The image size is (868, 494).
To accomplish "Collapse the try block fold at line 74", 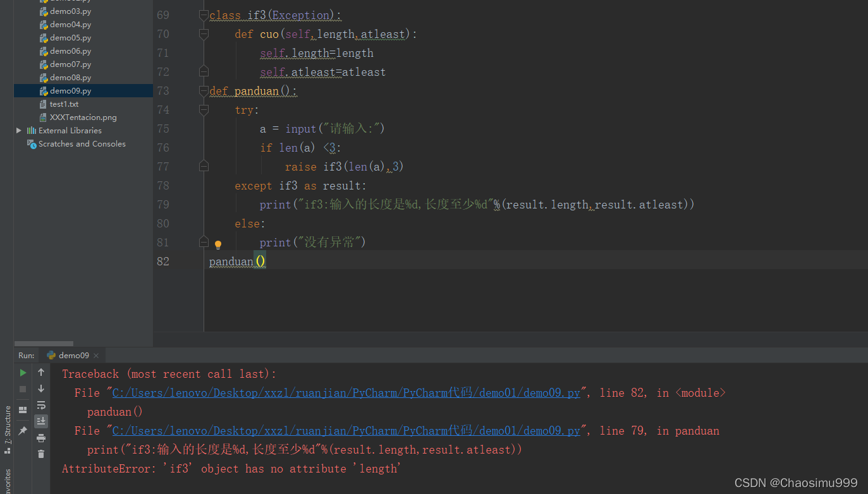I will 203,109.
